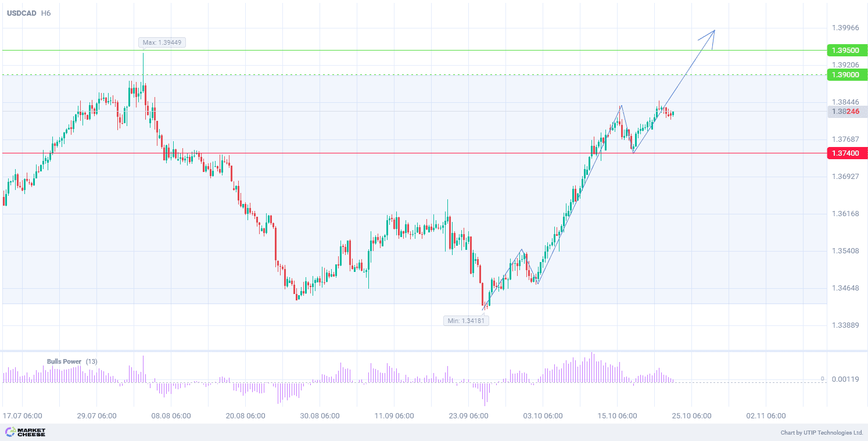Open Chart by UTIP Technologies Ltd. link
The image size is (868, 441).
tap(822, 433)
